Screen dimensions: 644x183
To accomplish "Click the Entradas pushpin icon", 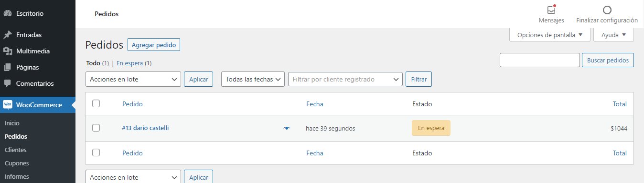I will pyautogui.click(x=7, y=35).
